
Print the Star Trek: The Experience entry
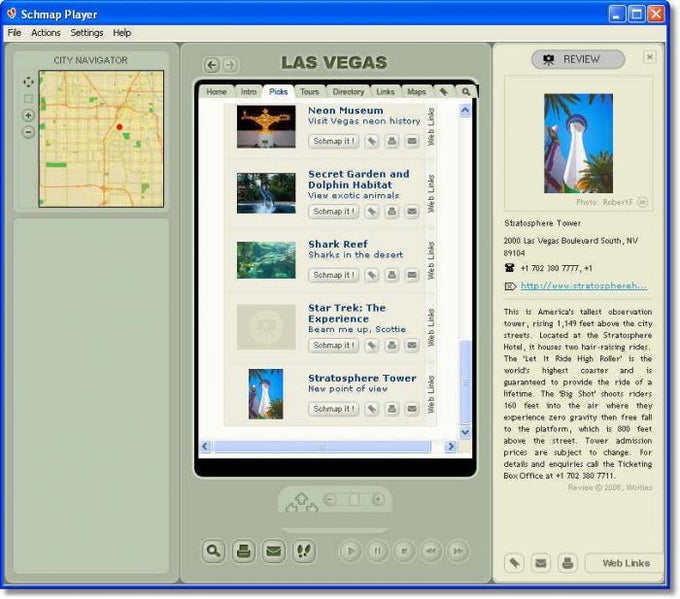(392, 345)
